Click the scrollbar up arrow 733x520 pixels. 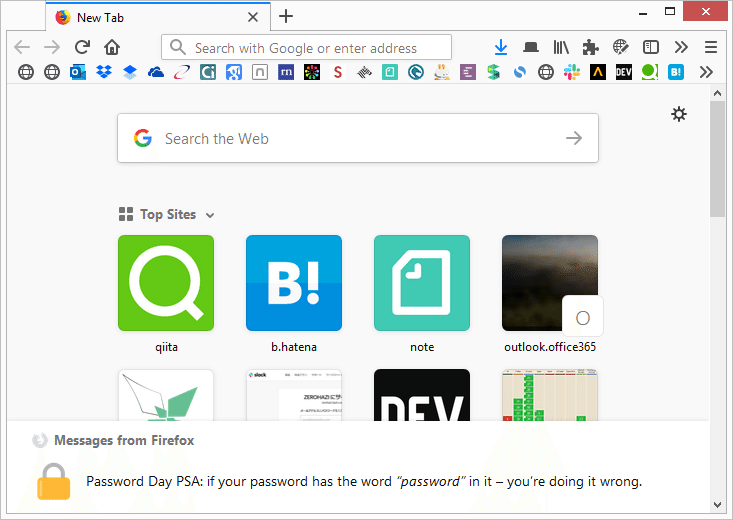click(x=717, y=93)
